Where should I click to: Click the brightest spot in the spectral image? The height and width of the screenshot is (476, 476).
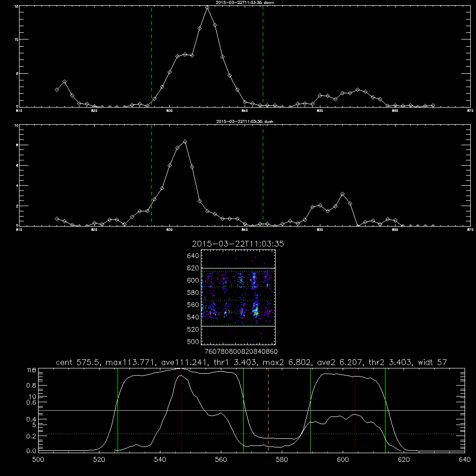(256, 312)
